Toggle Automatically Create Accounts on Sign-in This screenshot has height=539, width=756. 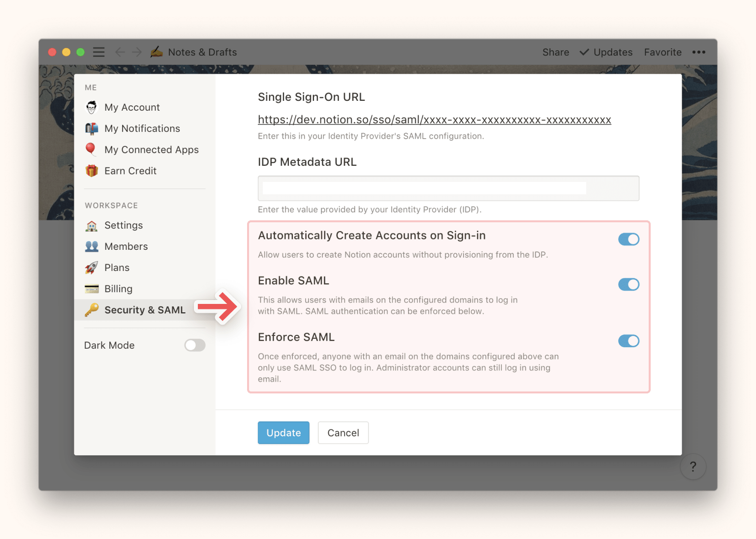[629, 240]
